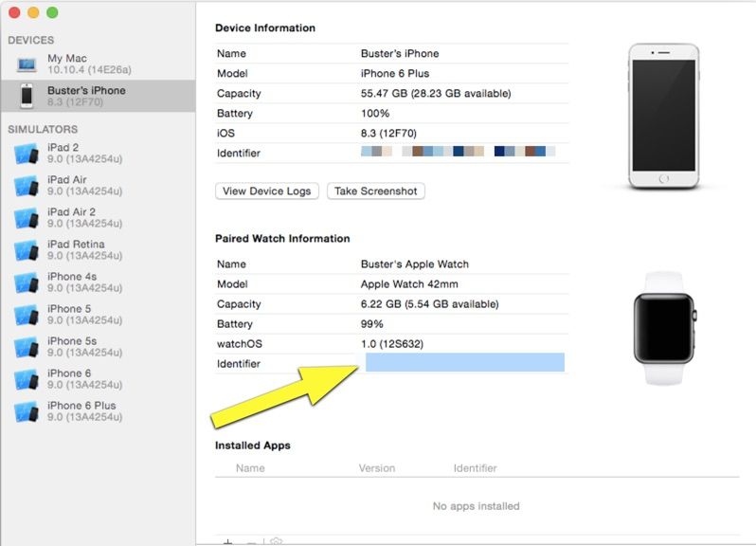756x546 pixels.
Task: Click the iPhone 6 Plus device image
Action: click(663, 116)
